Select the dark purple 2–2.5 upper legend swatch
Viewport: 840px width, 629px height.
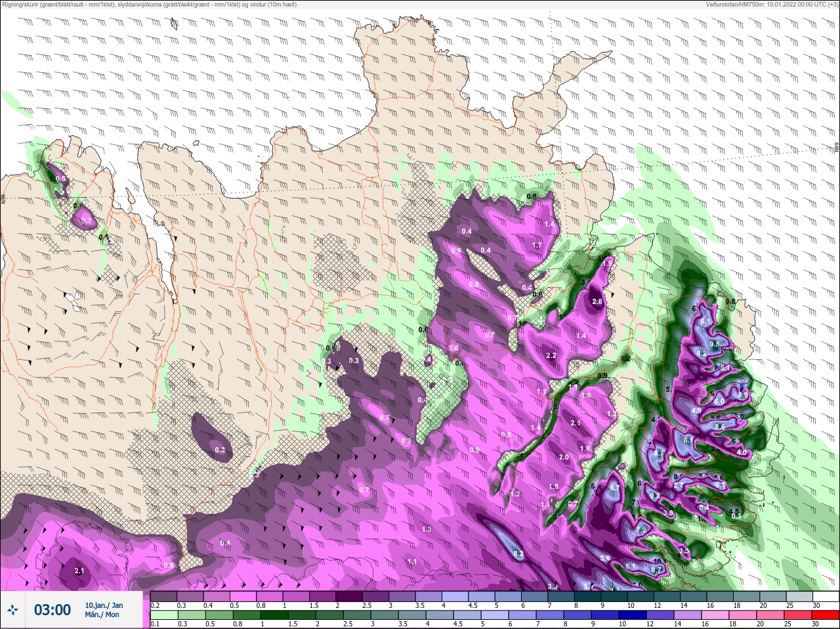pyautogui.click(x=348, y=597)
